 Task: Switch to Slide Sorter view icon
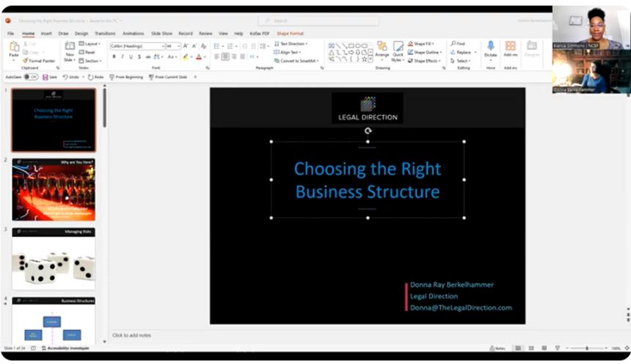pyautogui.click(x=531, y=348)
